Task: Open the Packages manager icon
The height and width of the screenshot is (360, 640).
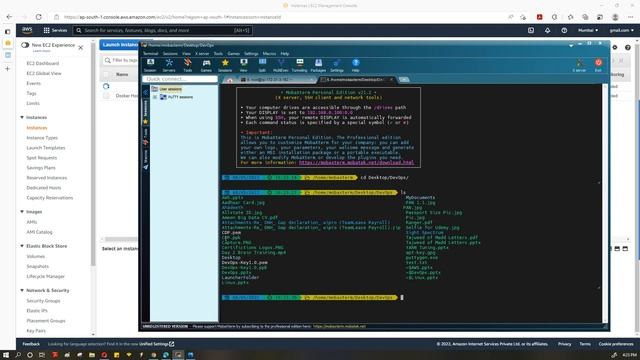Action: [x=318, y=65]
